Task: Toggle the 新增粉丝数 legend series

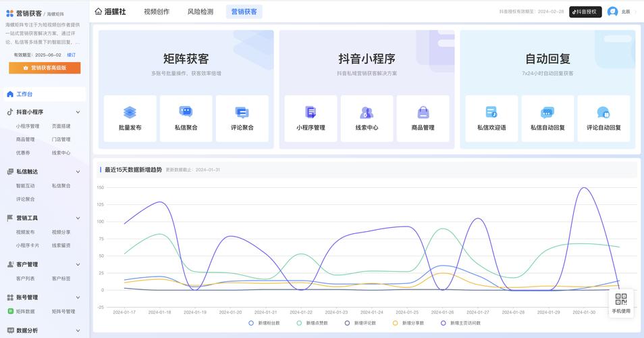Action: [251, 323]
